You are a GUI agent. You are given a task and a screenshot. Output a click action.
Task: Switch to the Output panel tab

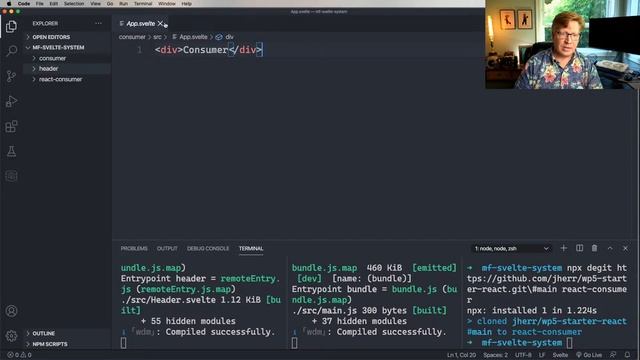[167, 249]
